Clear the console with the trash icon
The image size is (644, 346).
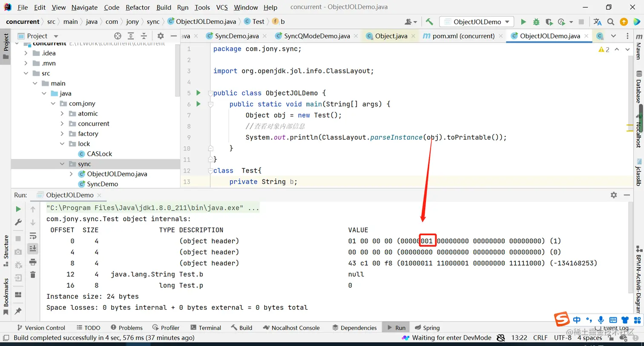(33, 275)
